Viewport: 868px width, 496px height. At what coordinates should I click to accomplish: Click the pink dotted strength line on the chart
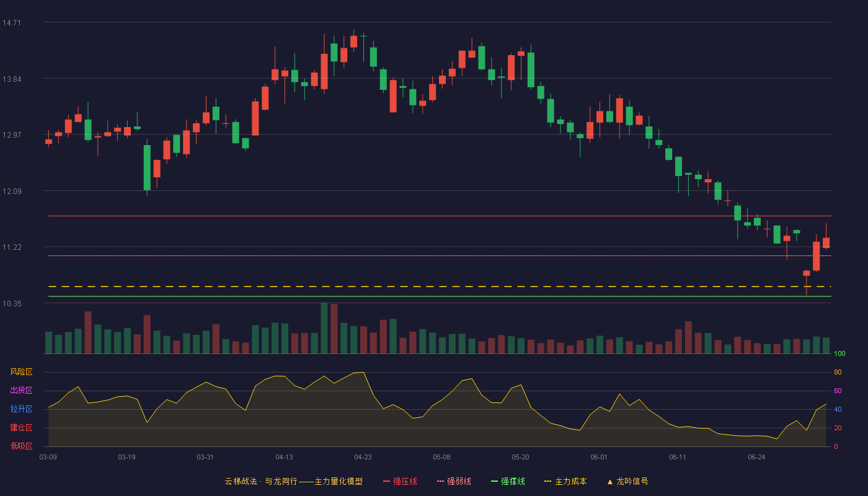tap(440, 255)
